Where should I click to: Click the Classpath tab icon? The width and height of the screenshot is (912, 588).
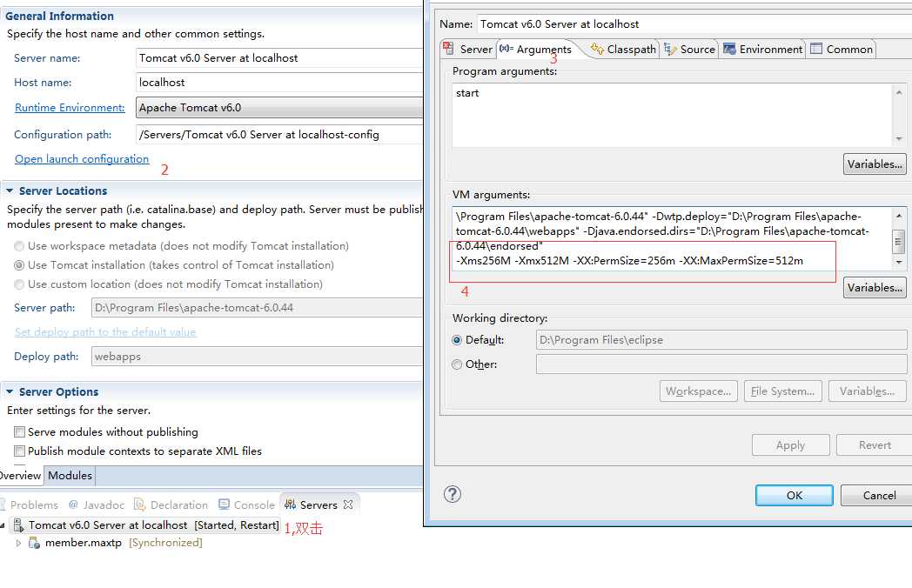pyautogui.click(x=597, y=49)
